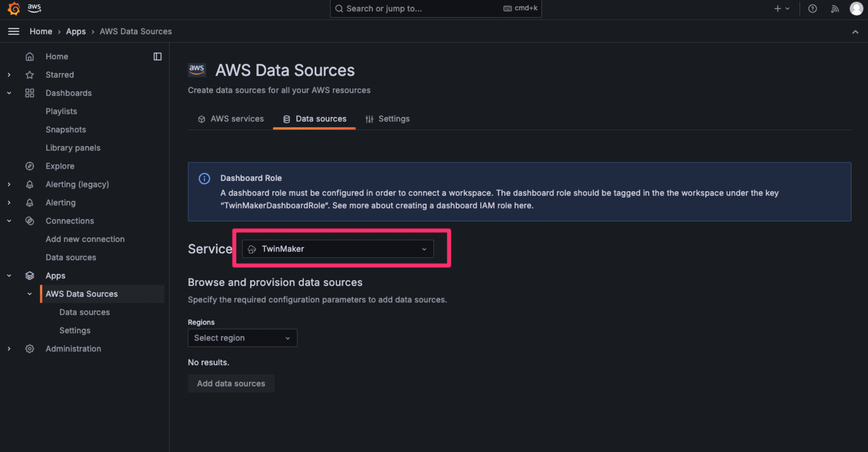This screenshot has height=452, width=868.
Task: Collapse the Dashboards section
Action: point(9,93)
